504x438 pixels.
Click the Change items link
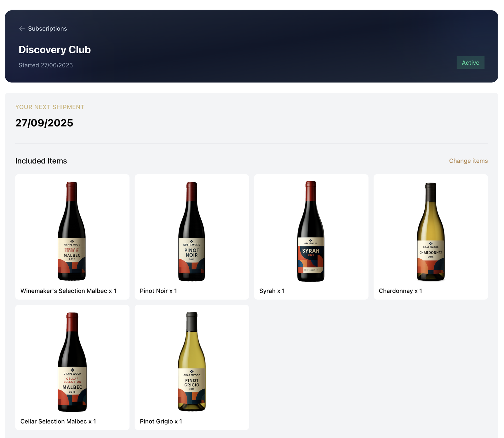click(x=468, y=161)
